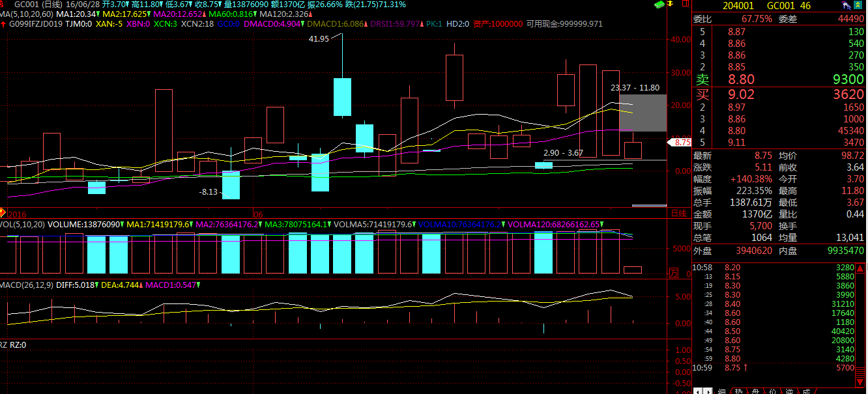868x394 pixels.
Task: Click the 2.90 - 3.67 range label
Action: pos(563,152)
